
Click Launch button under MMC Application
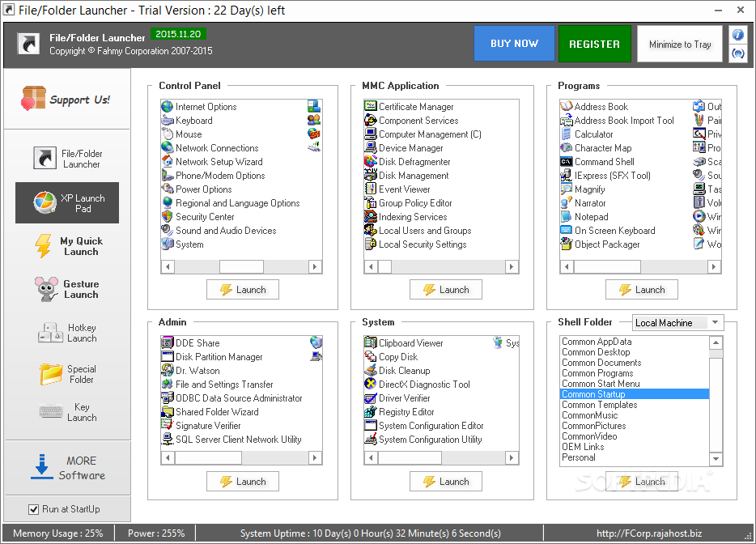coord(445,289)
